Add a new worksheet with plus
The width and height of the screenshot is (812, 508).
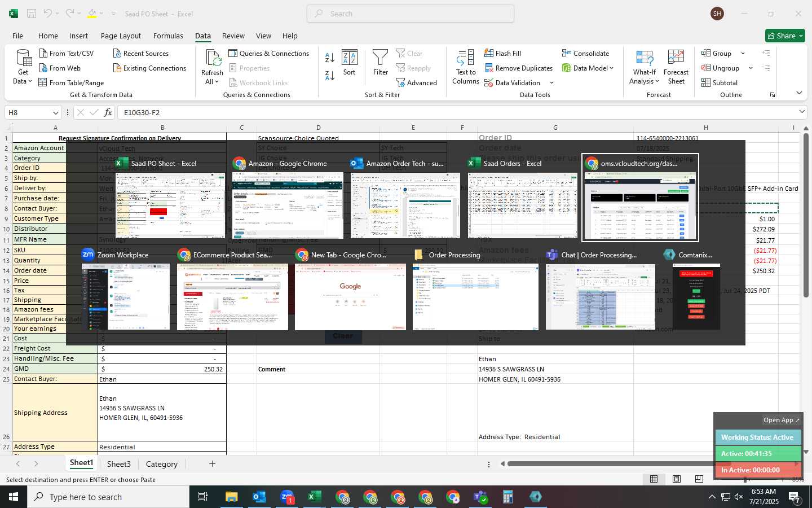point(212,464)
